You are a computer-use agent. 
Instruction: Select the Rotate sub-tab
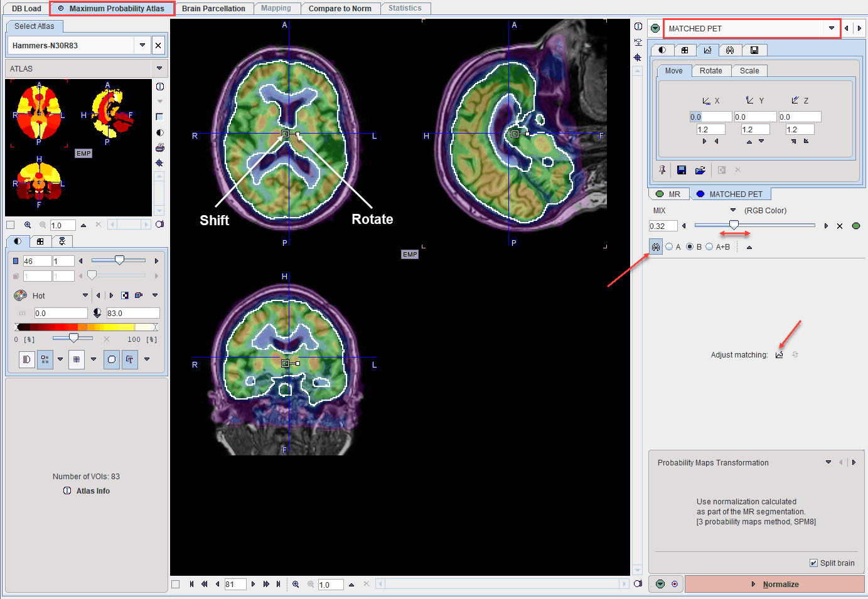(x=710, y=71)
